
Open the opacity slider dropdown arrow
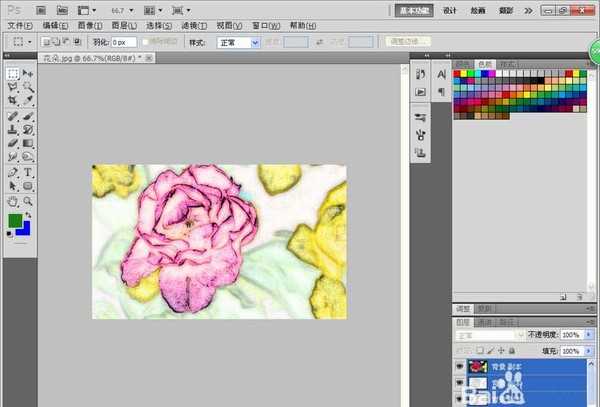pyautogui.click(x=588, y=334)
